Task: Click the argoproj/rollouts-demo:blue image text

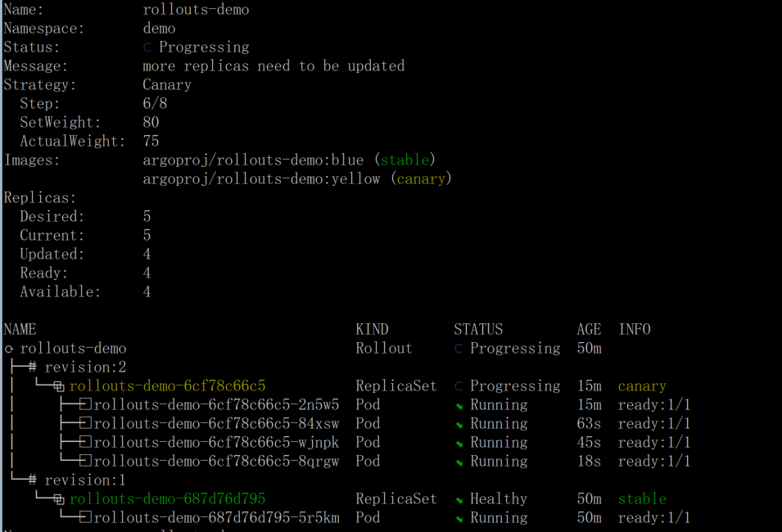Action: coord(253,160)
